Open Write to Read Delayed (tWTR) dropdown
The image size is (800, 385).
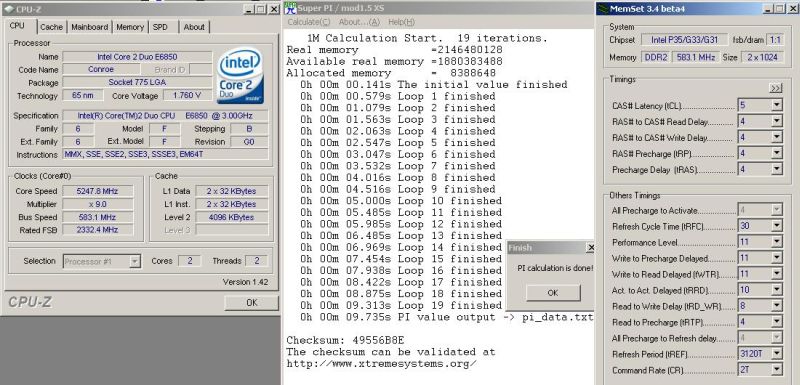776,274
